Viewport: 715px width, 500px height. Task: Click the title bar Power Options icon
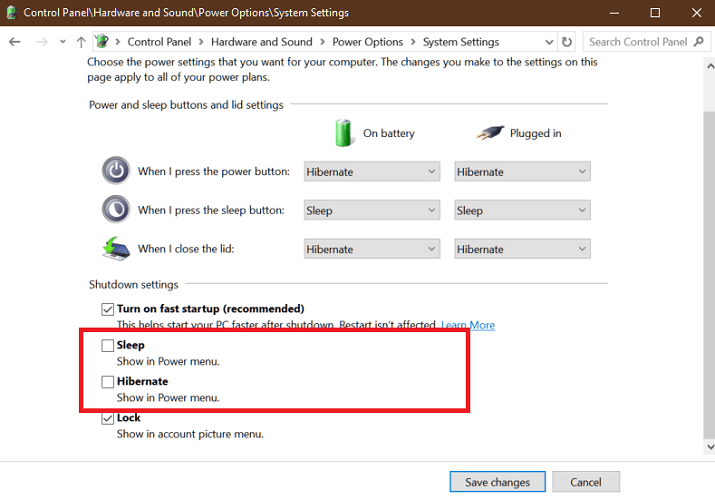click(x=11, y=12)
